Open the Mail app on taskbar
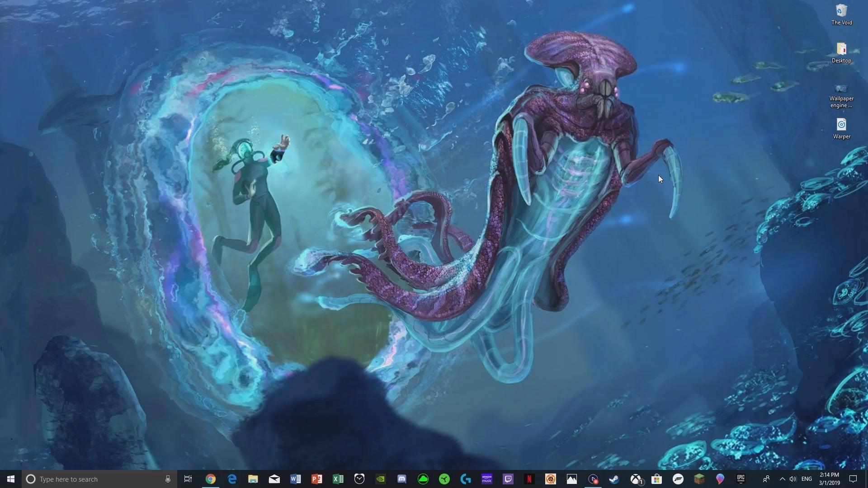 [274, 479]
